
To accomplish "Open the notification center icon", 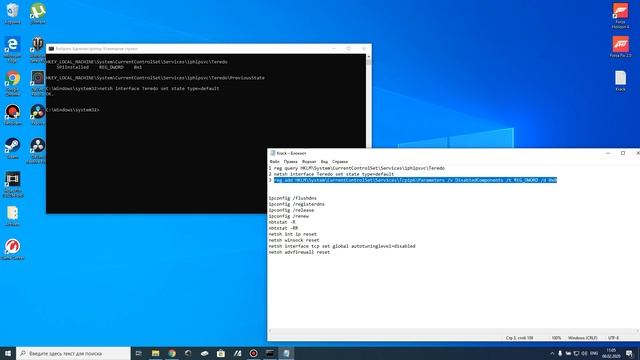I will point(630,353).
